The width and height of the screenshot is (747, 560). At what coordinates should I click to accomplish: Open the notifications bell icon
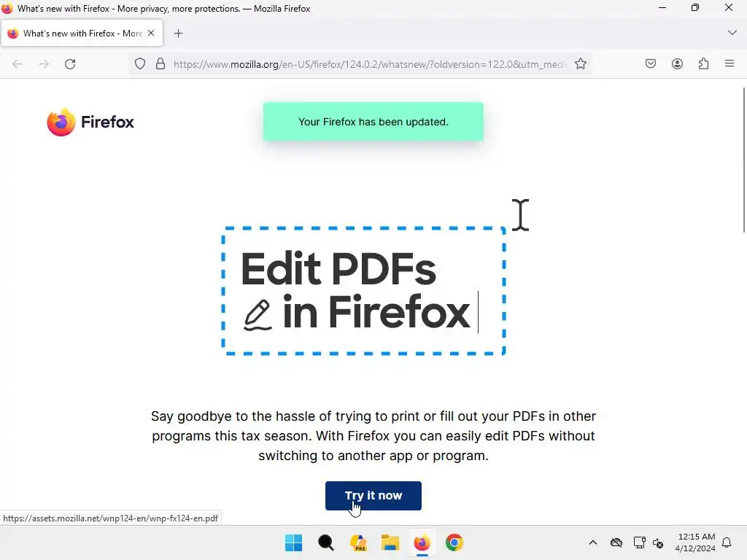[727, 542]
